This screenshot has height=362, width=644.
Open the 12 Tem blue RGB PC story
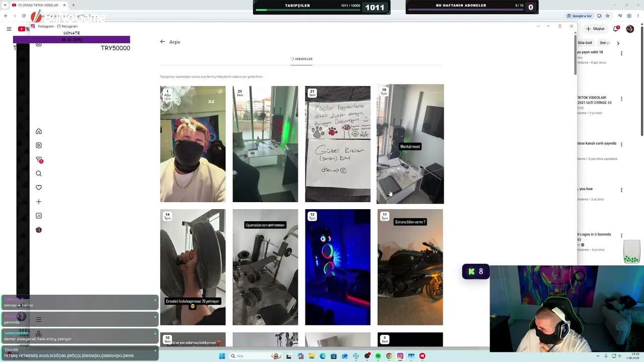point(338,267)
